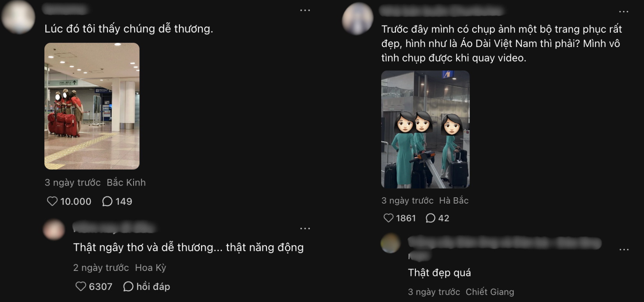Open more options for the Hoa Kỳ reply

(x=305, y=228)
